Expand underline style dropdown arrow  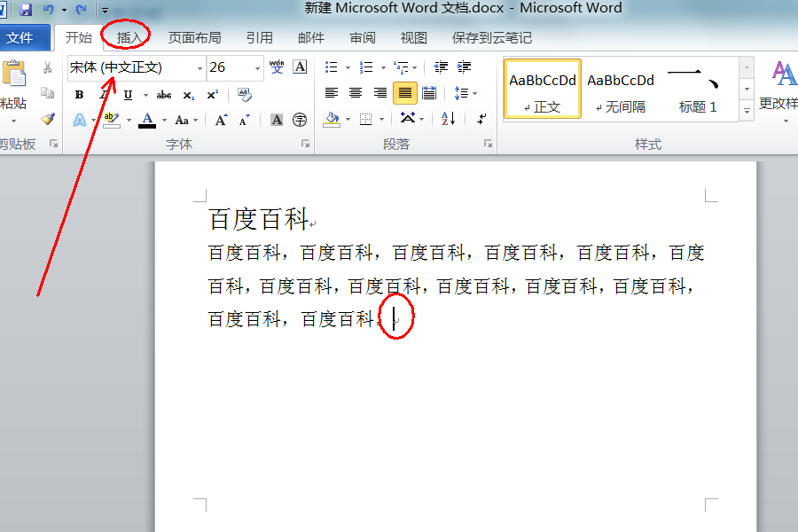click(145, 95)
